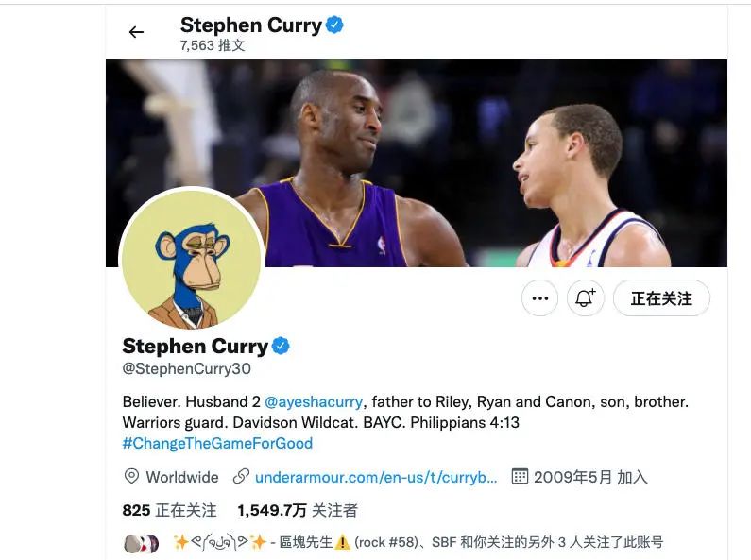751x560 pixels.
Task: Click the 7,563 推文 tweet count
Action: [x=213, y=45]
